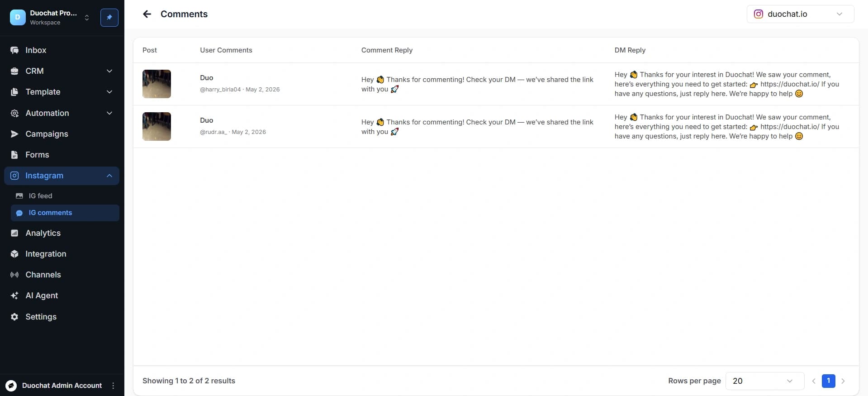Click the Duochat workspace avatar D
868x396 pixels.
click(x=18, y=17)
